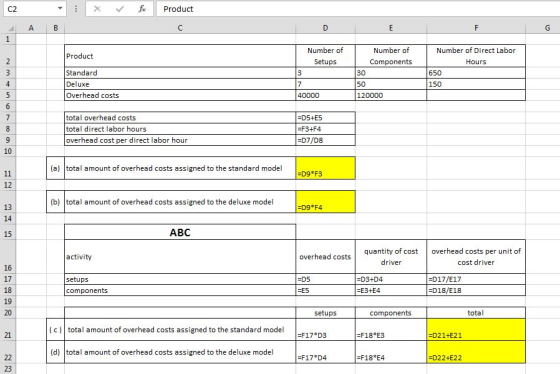
Task: Click the yellow cell with =D9*F3
Action: point(325,168)
